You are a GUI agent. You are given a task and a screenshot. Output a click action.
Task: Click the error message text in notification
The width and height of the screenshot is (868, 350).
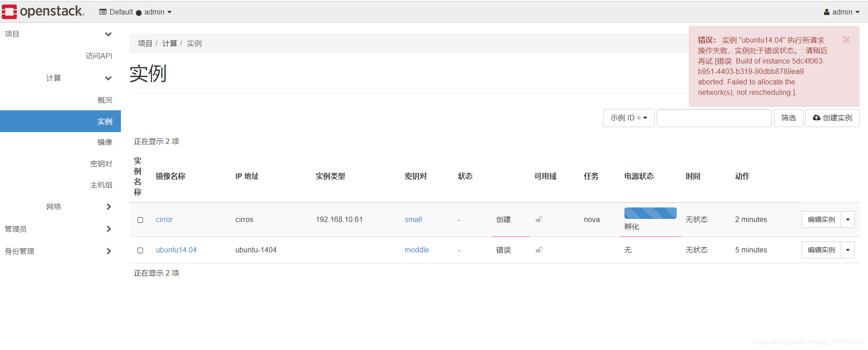[x=763, y=66]
